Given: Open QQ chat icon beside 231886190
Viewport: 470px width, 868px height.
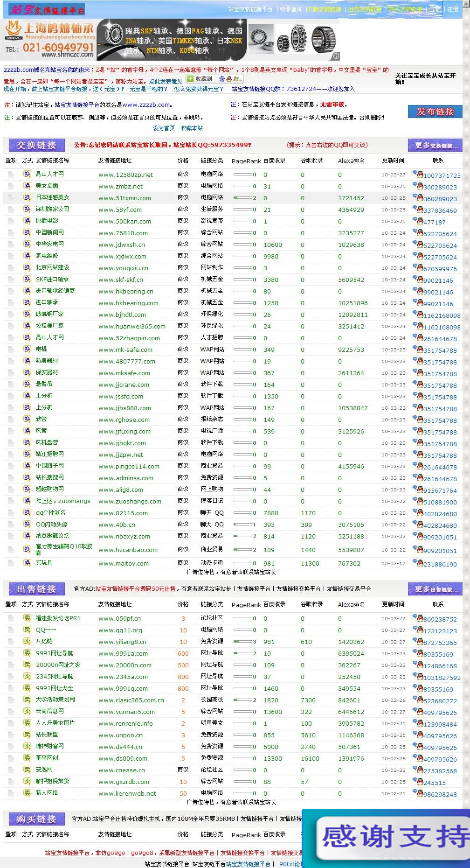Looking at the screenshot, I should [x=418, y=563].
